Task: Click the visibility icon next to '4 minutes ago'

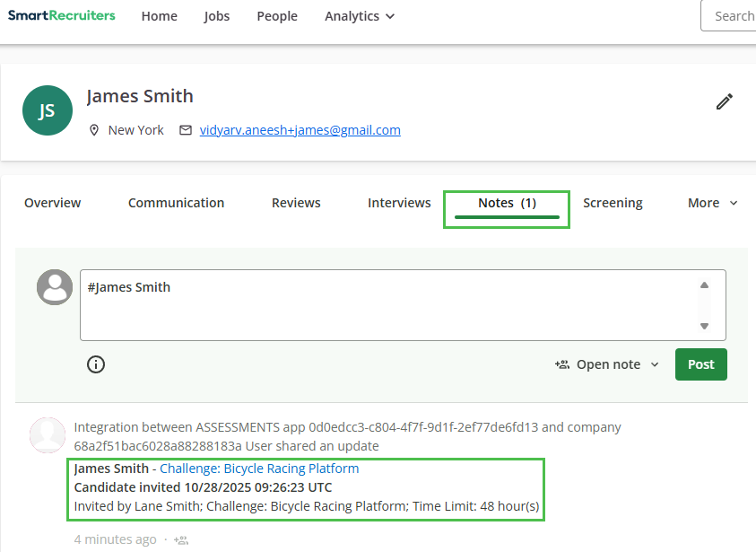Action: pyautogui.click(x=181, y=540)
